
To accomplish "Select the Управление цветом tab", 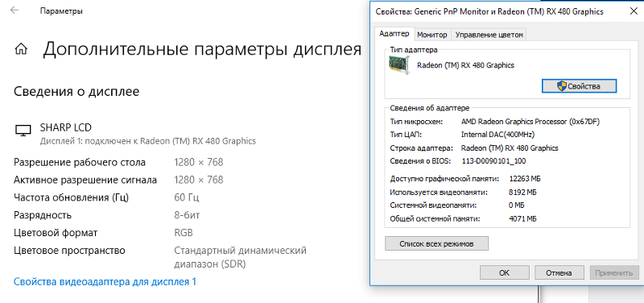I will tap(489, 35).
